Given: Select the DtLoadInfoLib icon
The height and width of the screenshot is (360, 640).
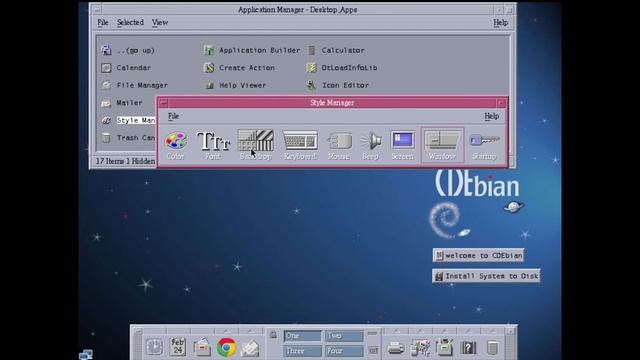Looking at the screenshot, I should [x=311, y=68].
